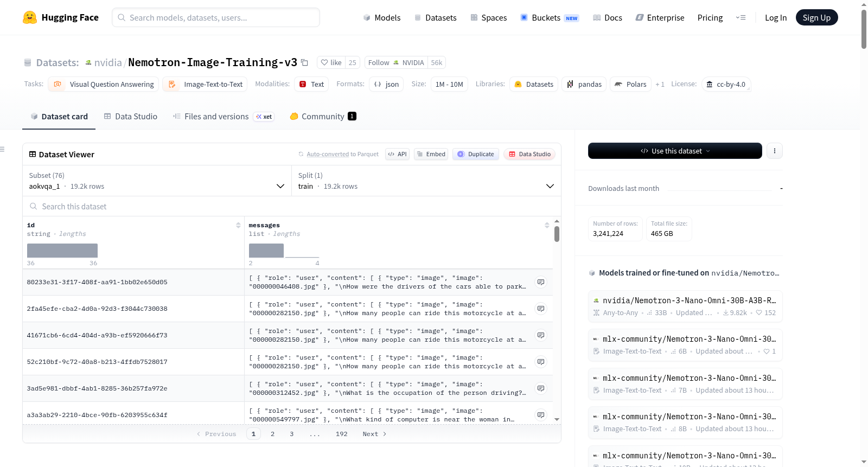
Task: Jump to page 192 of rows
Action: pyautogui.click(x=341, y=434)
